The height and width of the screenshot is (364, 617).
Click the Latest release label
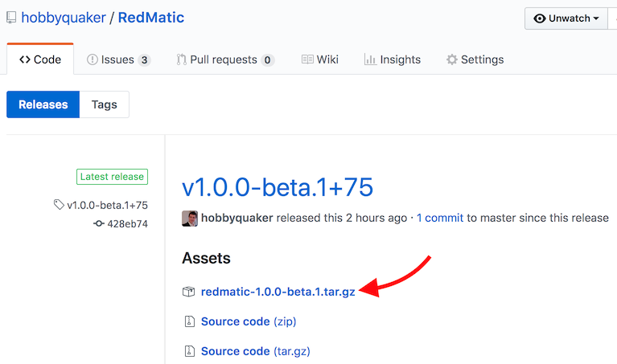tap(112, 177)
